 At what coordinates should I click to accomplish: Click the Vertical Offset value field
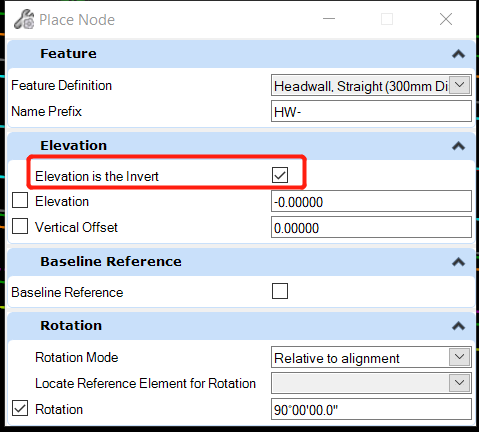tap(371, 227)
